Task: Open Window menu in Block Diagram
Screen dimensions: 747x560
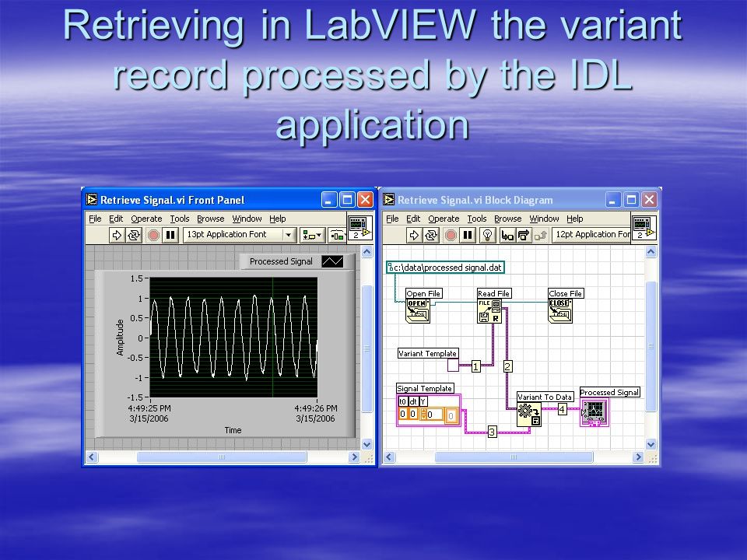Action: (544, 219)
